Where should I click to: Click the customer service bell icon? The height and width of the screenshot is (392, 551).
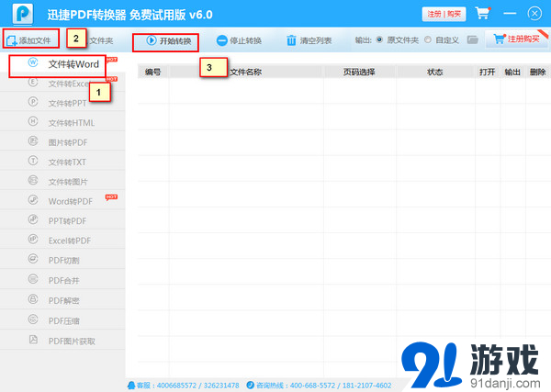click(131, 386)
